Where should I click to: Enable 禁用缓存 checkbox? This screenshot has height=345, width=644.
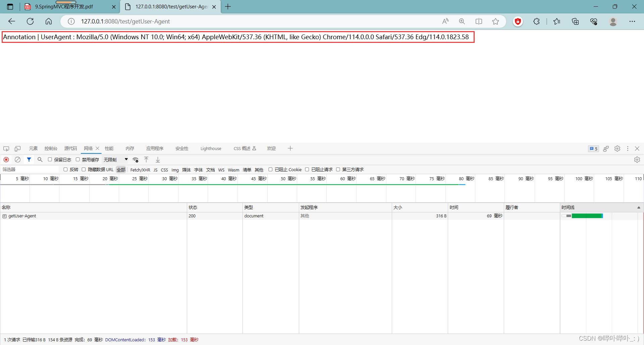coord(78,159)
